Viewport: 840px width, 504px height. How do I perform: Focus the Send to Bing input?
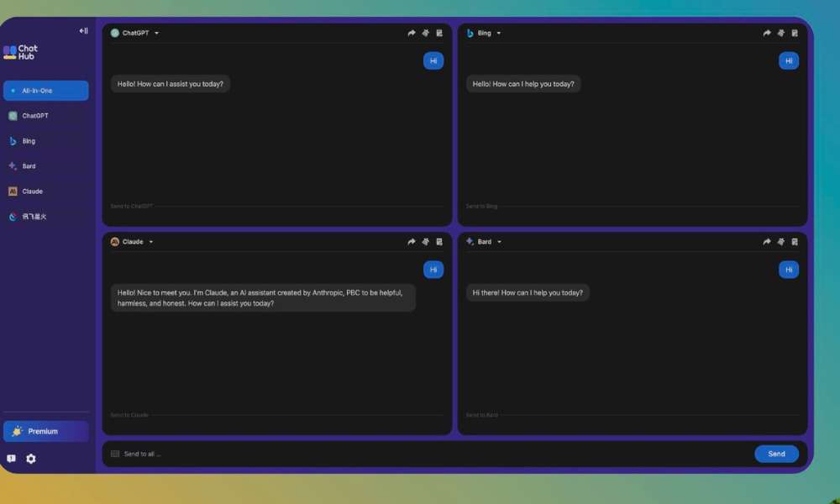(x=633, y=206)
